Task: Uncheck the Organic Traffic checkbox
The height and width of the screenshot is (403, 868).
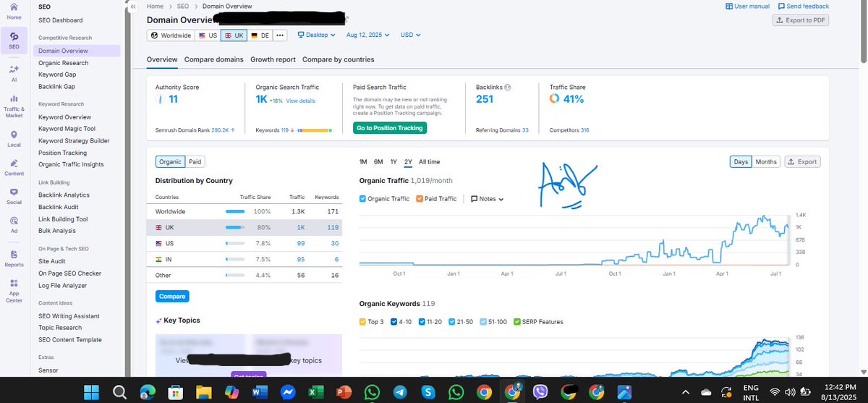Action: click(x=363, y=198)
